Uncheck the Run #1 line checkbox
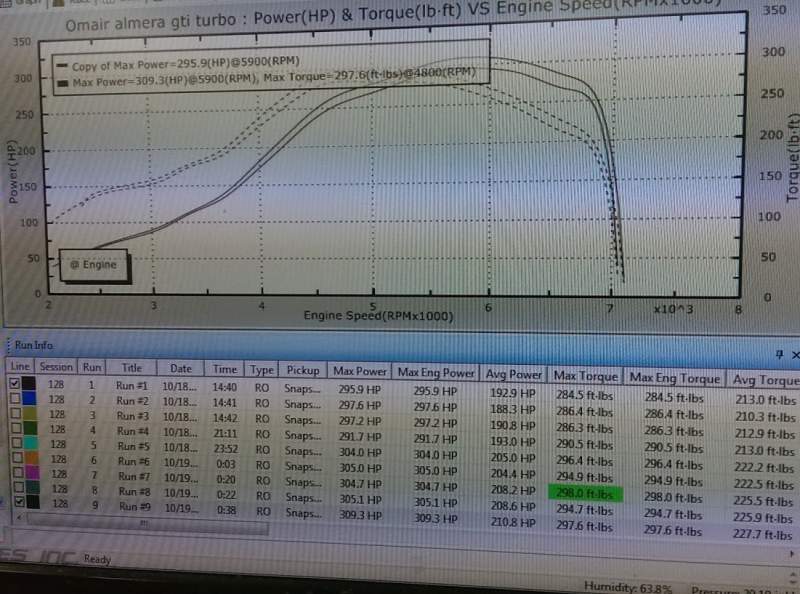 coord(15,385)
